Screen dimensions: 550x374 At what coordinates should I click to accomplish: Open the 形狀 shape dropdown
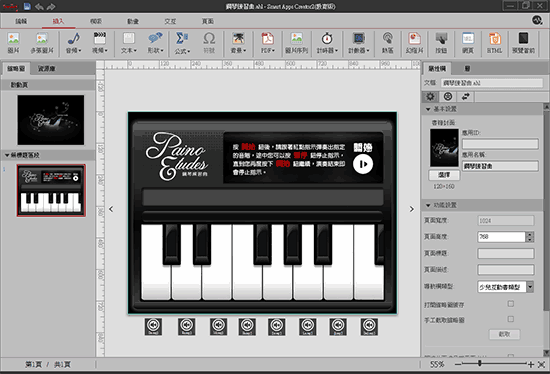[x=155, y=43]
